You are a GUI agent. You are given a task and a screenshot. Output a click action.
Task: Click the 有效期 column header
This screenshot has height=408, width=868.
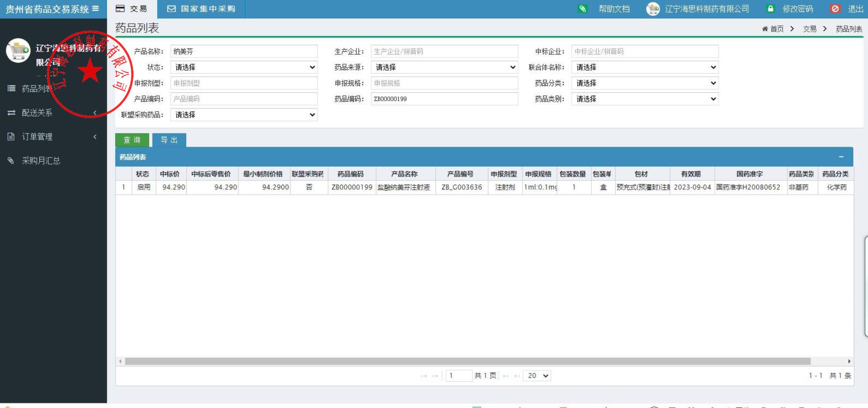691,174
